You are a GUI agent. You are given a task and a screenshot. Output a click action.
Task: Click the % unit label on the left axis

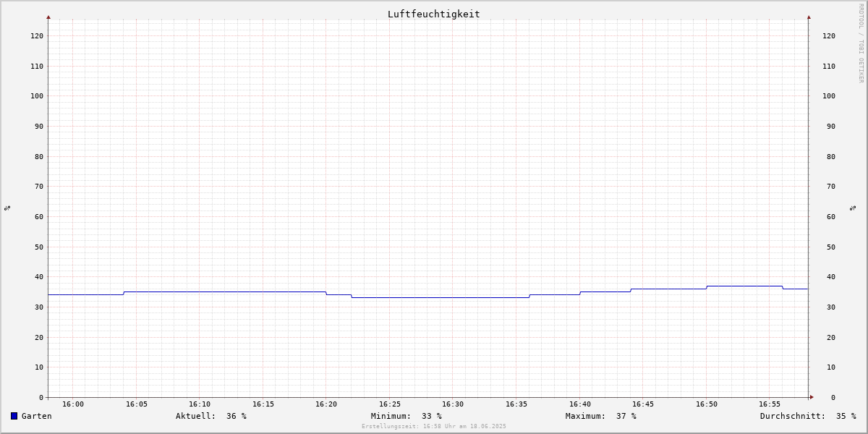7,208
